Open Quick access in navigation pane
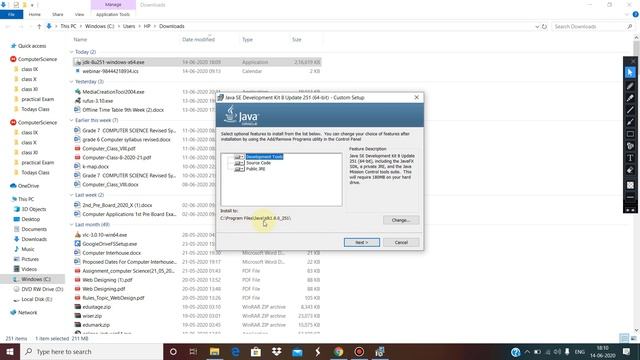640x360 pixels. pos(31,46)
